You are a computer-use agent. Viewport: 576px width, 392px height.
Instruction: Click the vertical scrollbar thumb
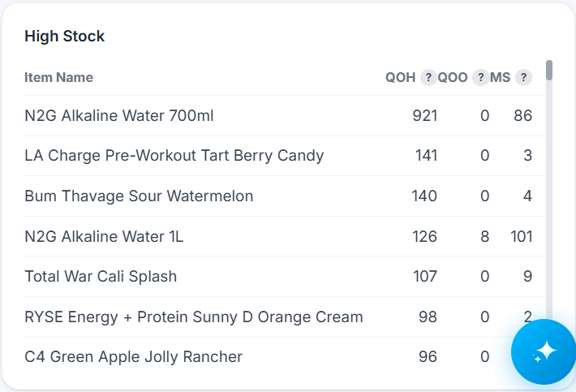click(549, 70)
